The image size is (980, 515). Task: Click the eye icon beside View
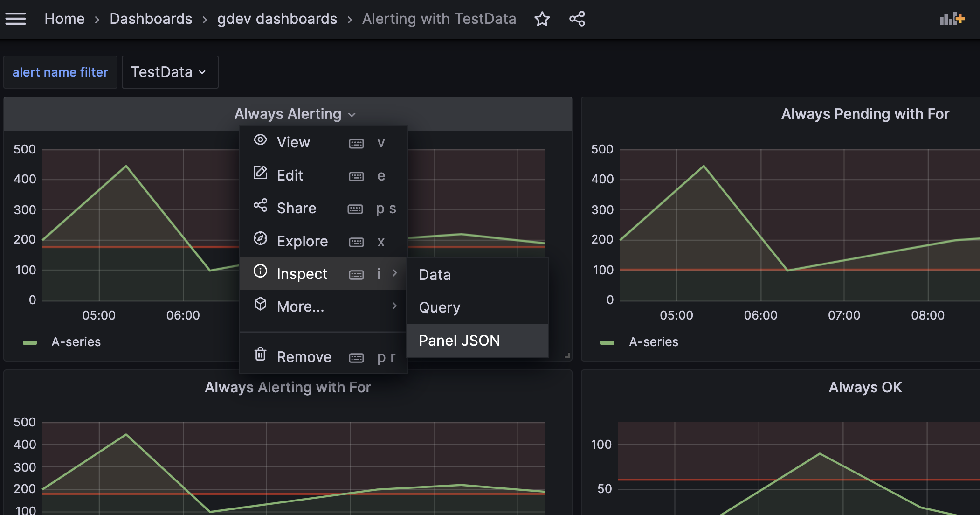click(x=260, y=140)
